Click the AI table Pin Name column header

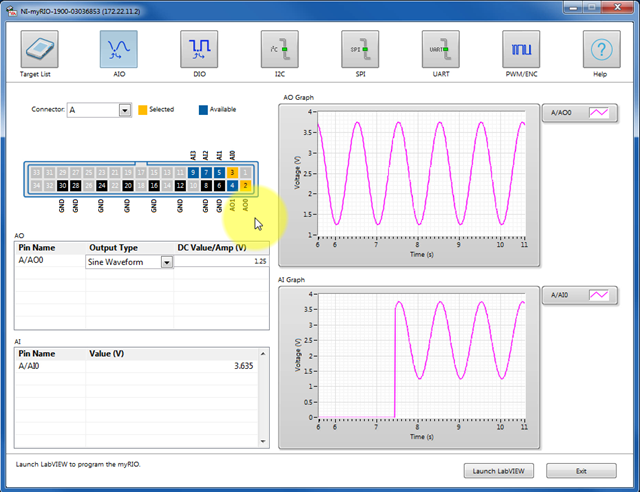pos(50,354)
